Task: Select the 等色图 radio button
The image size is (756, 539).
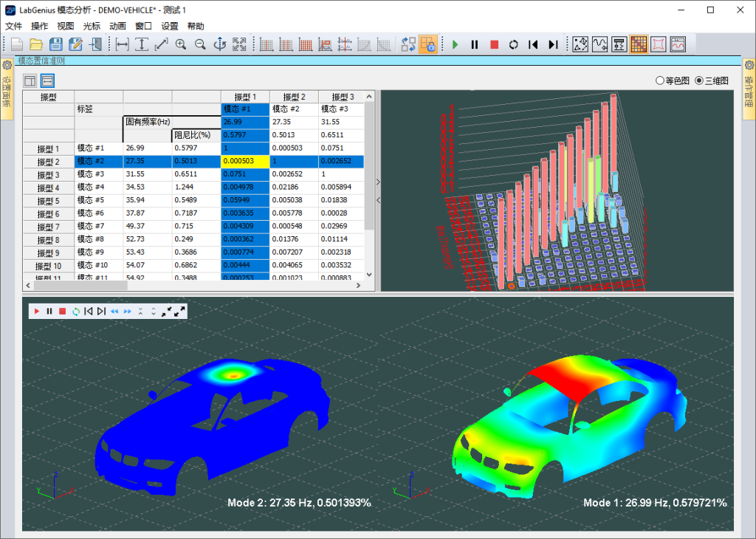Action: tap(660, 80)
